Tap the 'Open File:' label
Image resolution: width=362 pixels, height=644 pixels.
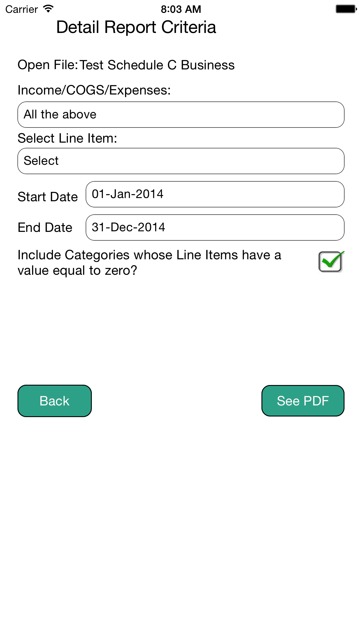point(48,65)
